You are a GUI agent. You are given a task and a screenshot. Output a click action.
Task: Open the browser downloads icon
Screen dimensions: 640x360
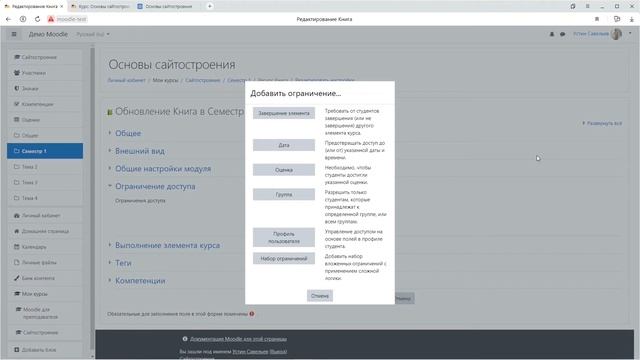click(631, 19)
